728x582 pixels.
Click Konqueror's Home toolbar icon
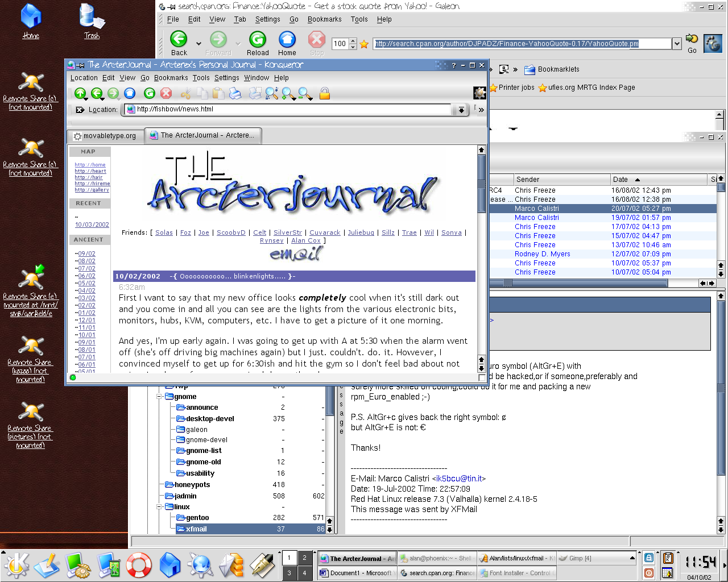pos(130,94)
